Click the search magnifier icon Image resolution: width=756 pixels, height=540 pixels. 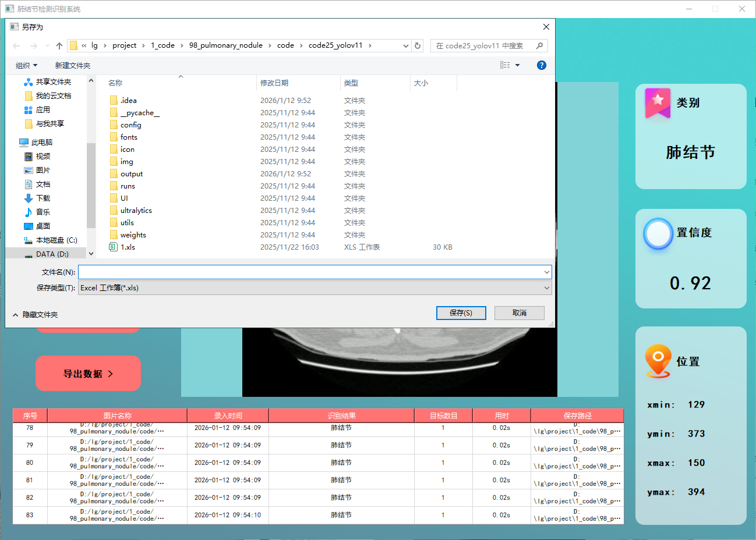tap(540, 45)
